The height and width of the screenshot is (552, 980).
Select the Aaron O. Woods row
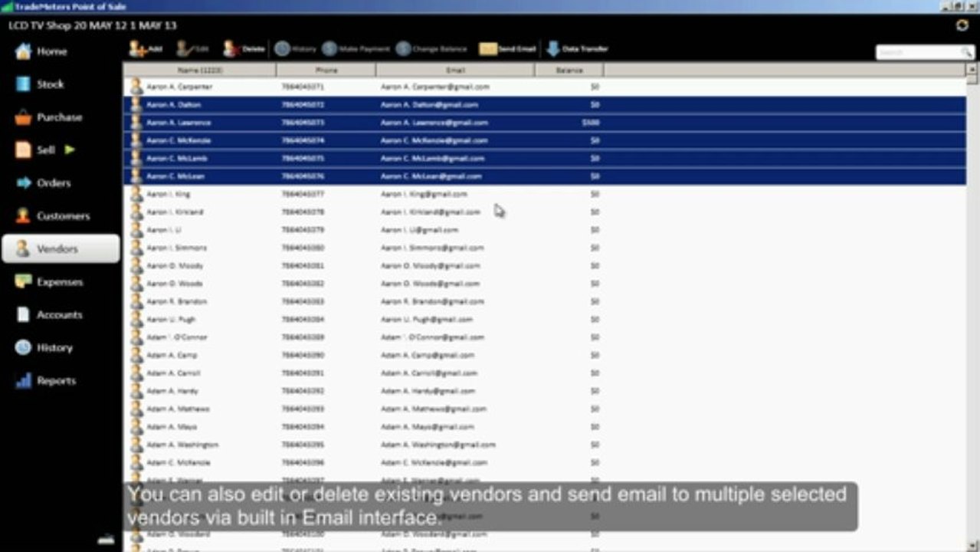coord(545,284)
